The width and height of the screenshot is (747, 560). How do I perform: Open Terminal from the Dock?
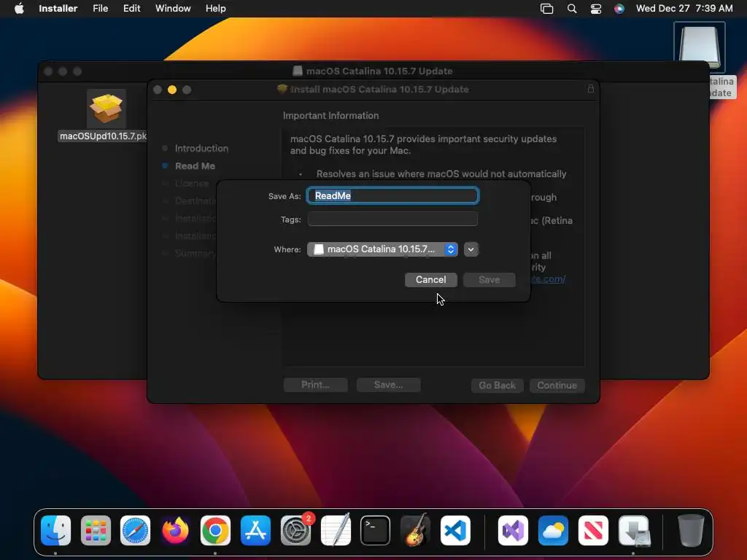[375, 530]
